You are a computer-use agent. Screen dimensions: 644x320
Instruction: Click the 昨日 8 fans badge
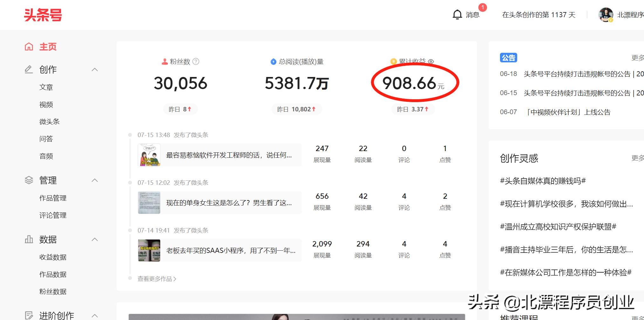180,109
